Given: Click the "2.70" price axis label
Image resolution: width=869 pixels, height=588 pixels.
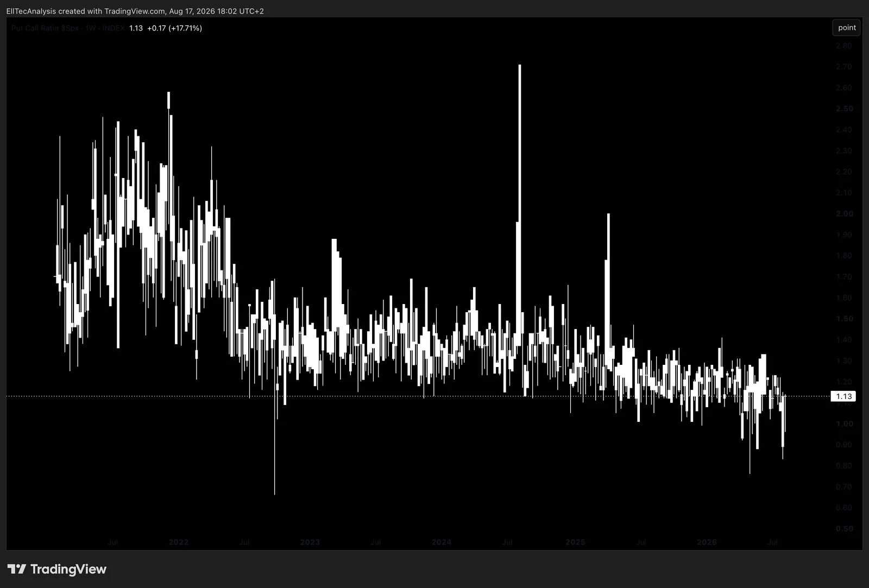Looking at the screenshot, I should (844, 67).
